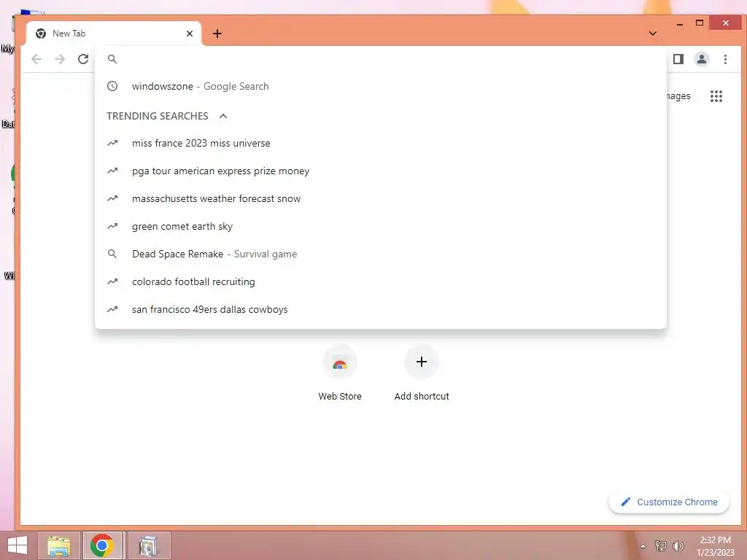Image resolution: width=747 pixels, height=560 pixels.
Task: Open the Web Store shortcut
Action: tap(340, 374)
